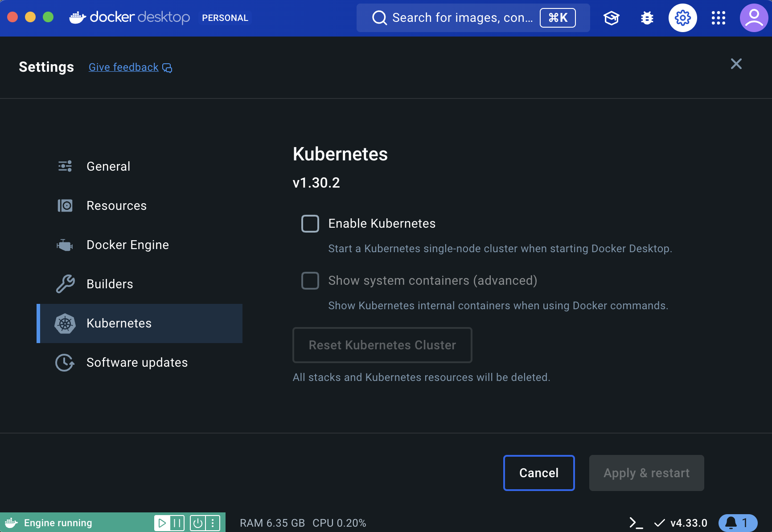The image size is (772, 532).
Task: Open the Troubleshoot bug icon
Action: pos(647,18)
